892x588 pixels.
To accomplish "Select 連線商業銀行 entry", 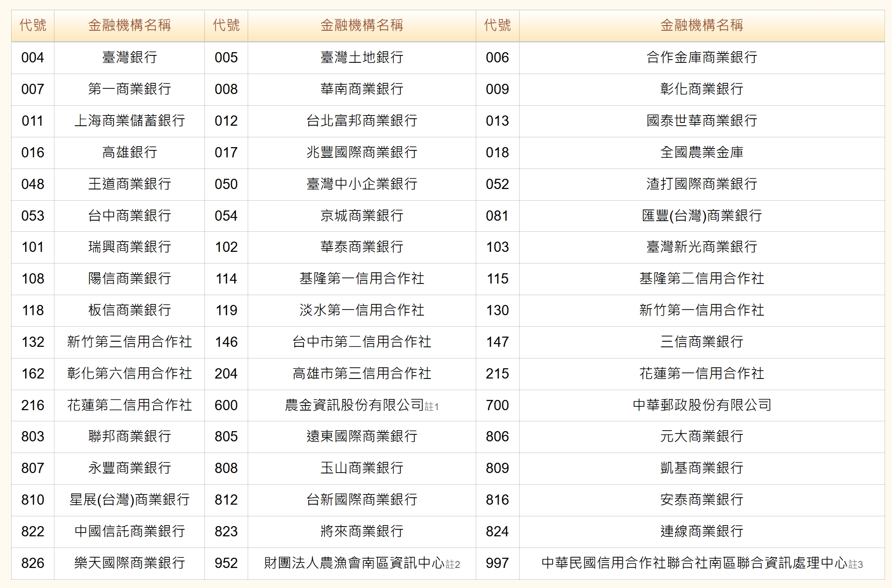I will click(702, 531).
